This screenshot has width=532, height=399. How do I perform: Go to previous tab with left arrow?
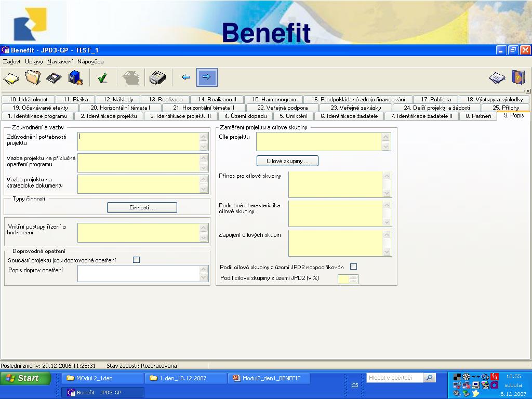pyautogui.click(x=185, y=77)
